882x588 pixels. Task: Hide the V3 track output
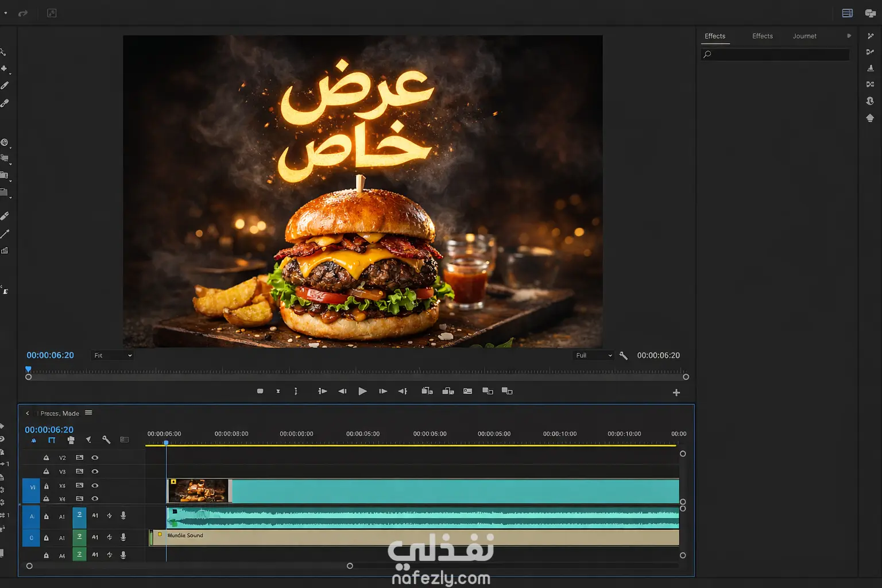(x=95, y=471)
